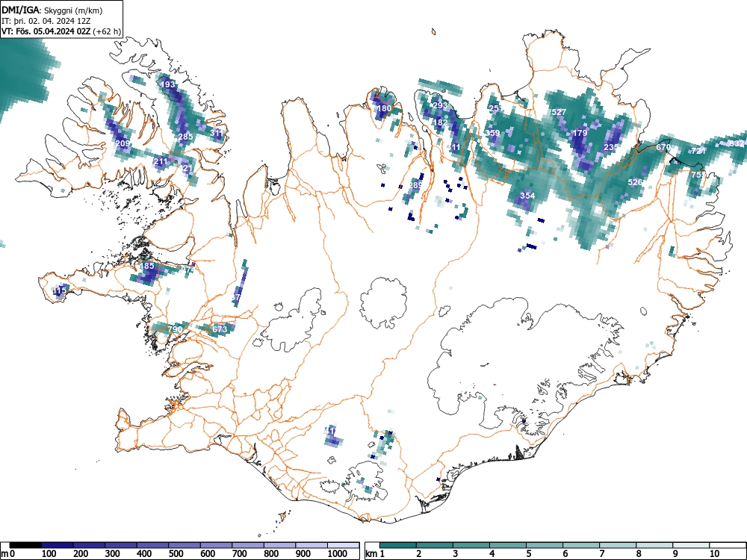Click the 354 visibility value on the map
This screenshot has height=560, width=747.
(x=527, y=195)
